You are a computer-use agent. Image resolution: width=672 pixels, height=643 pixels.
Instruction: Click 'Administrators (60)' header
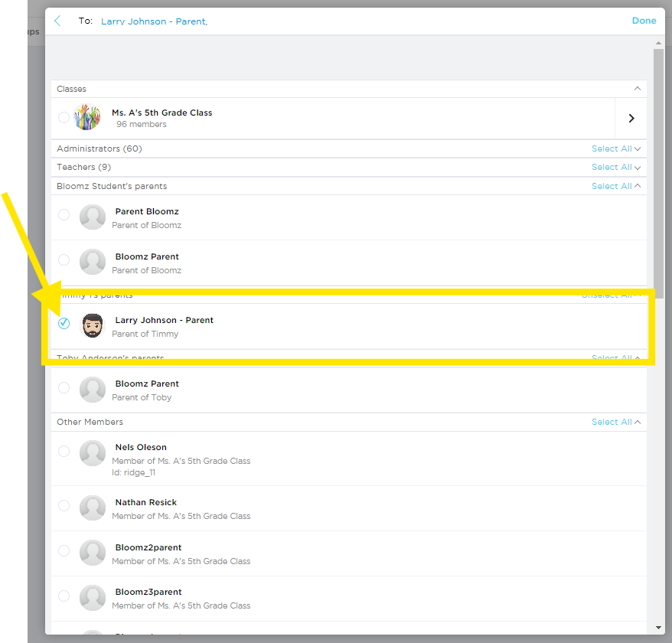[x=99, y=149]
